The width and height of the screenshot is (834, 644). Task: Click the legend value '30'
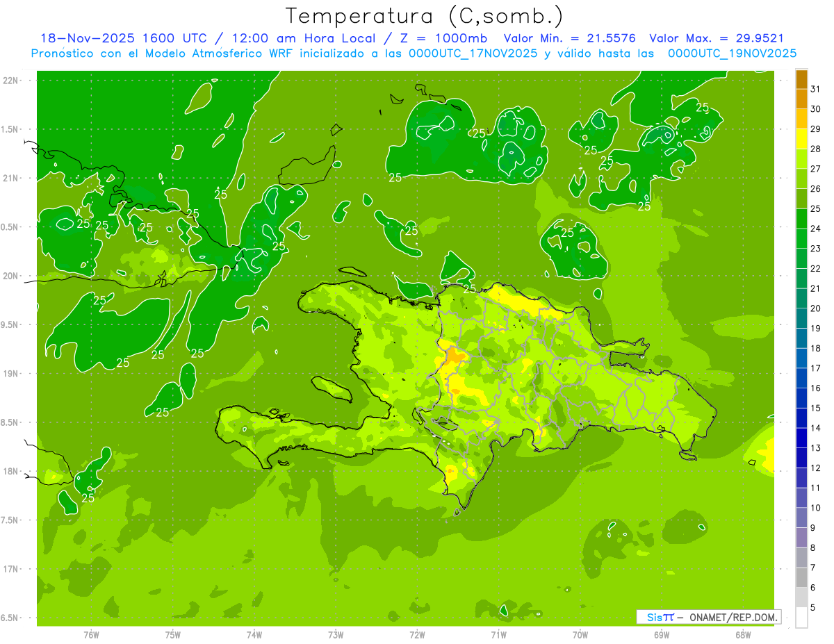(816, 109)
